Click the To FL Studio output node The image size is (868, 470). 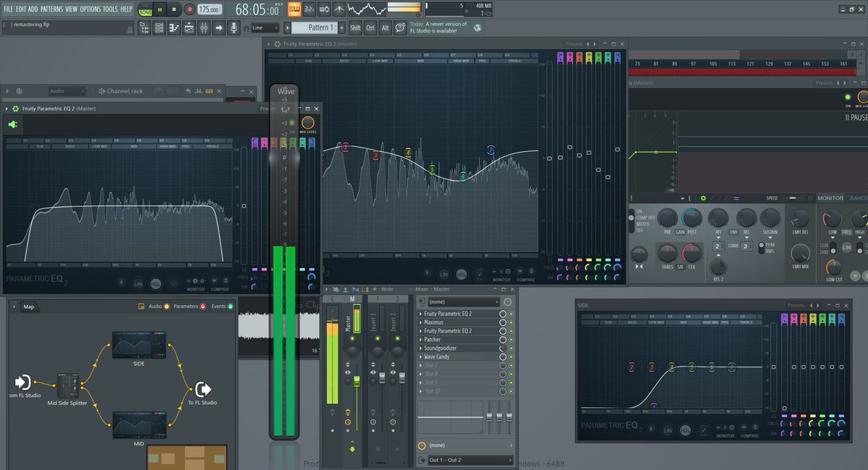pyautogui.click(x=203, y=389)
